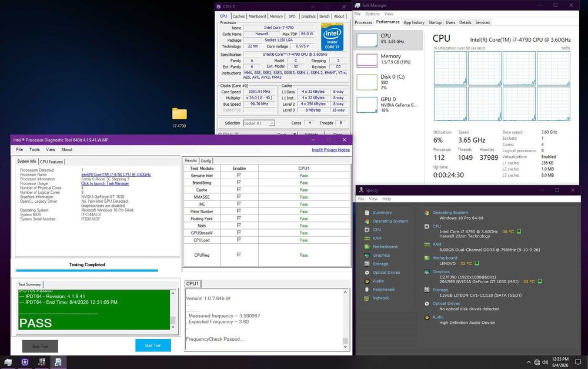Image resolution: width=588 pixels, height=369 pixels.
Task: Select the Peripherals icon in Speccy sidebar
Action: (367, 290)
